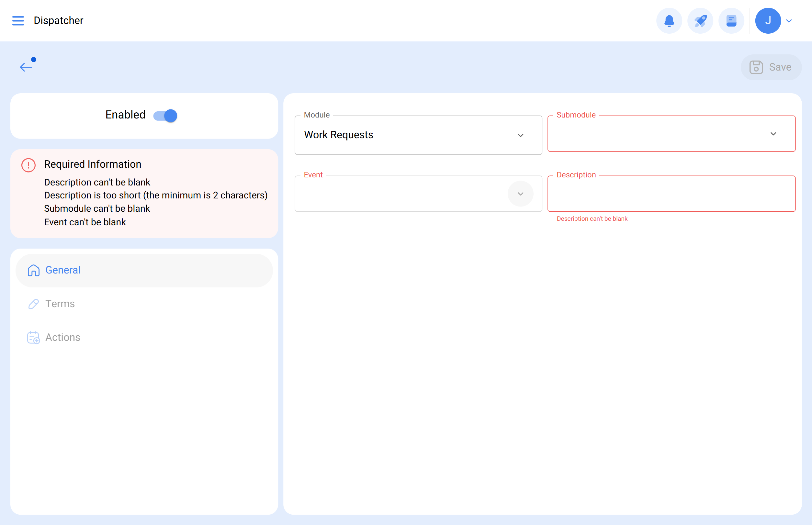Screen dimensions: 812x525
Task: Click the rocket icon in header
Action: click(700, 21)
